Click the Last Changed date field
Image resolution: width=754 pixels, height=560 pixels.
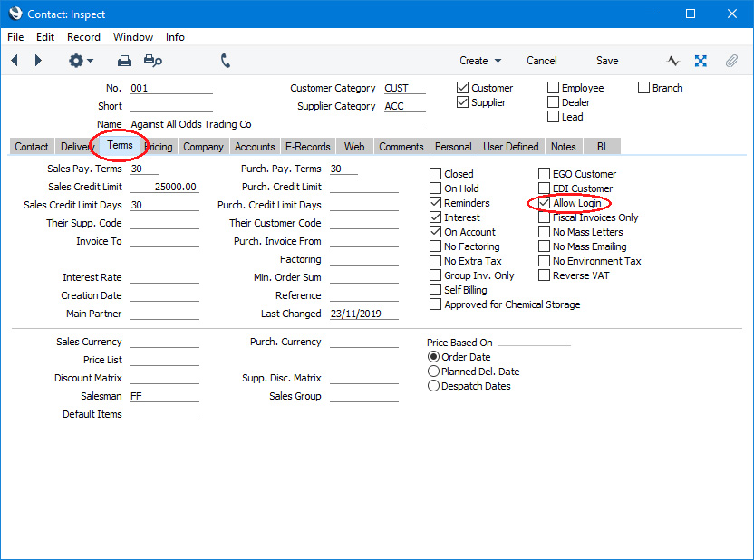tap(364, 314)
